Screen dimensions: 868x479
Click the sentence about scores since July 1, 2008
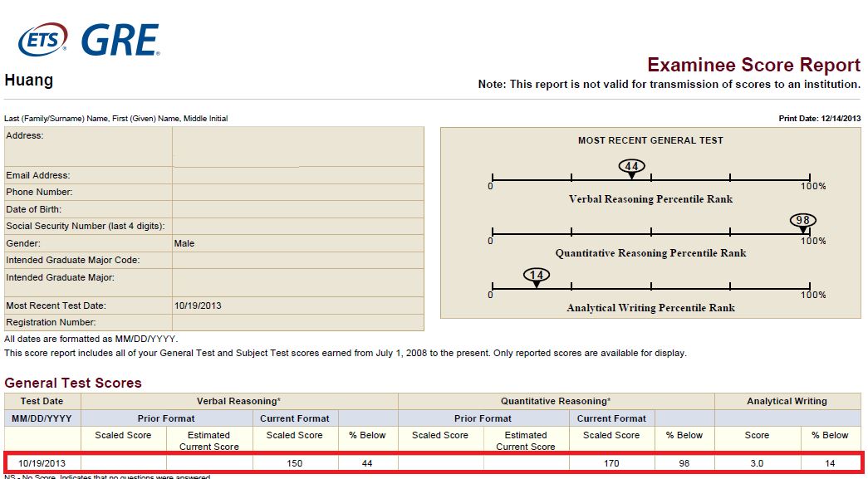(x=346, y=353)
